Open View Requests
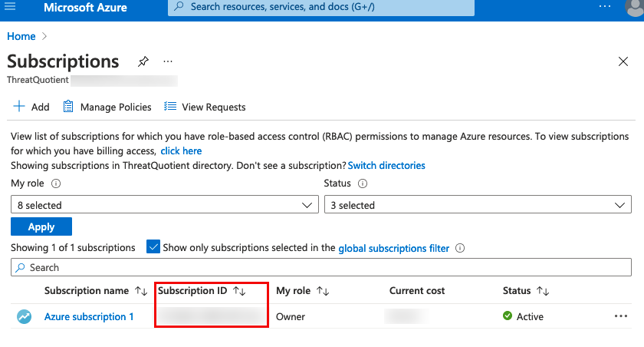Viewport: 644px width, 347px height. [x=205, y=107]
